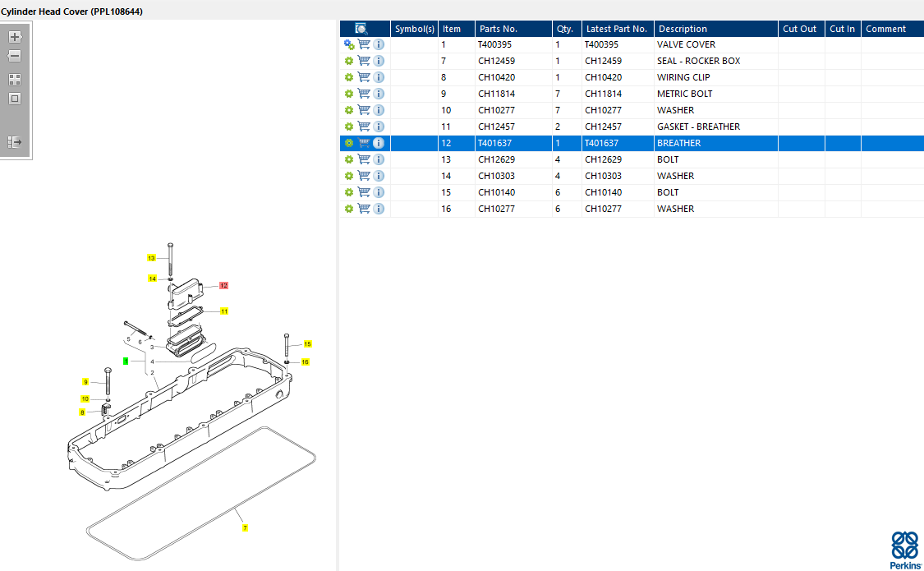
Task: Sort by Item column header
Action: pyautogui.click(x=457, y=29)
